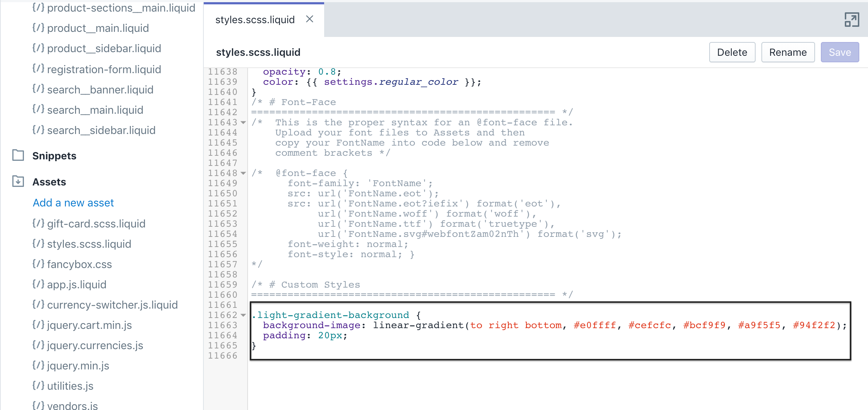Collapse the .light-gradient-background block fold arrow
Image resolution: width=868 pixels, height=410 pixels.
click(243, 315)
